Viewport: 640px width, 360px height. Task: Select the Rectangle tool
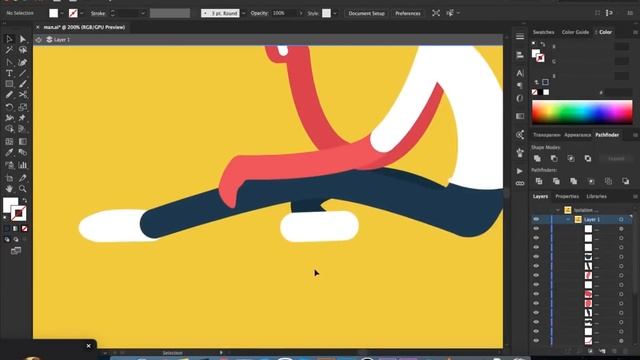(x=9, y=84)
